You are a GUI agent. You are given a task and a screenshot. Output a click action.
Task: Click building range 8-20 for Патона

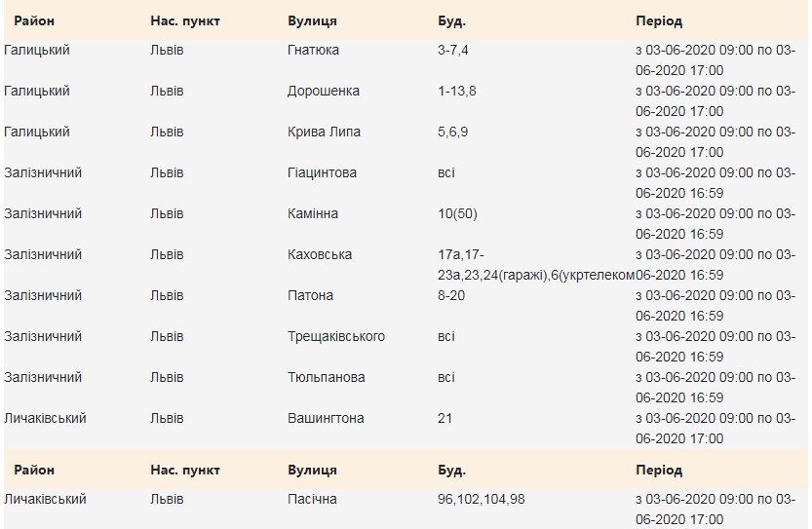point(453,295)
